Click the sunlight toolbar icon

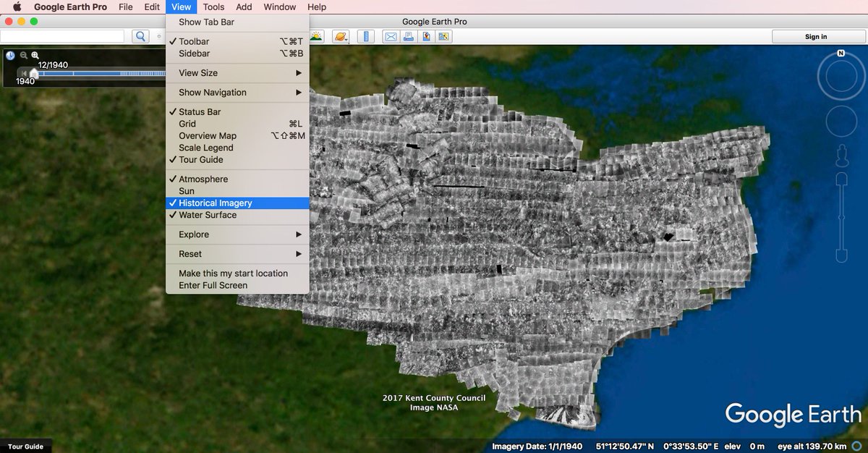318,36
